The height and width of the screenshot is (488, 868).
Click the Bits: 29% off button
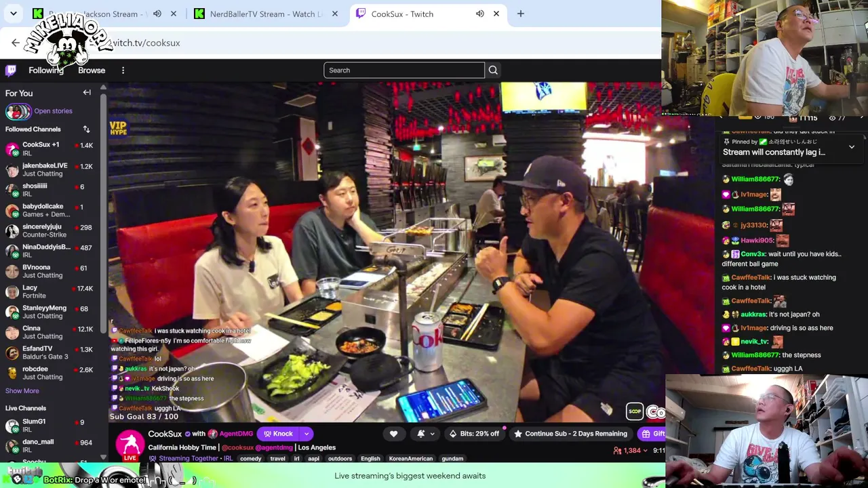473,434
